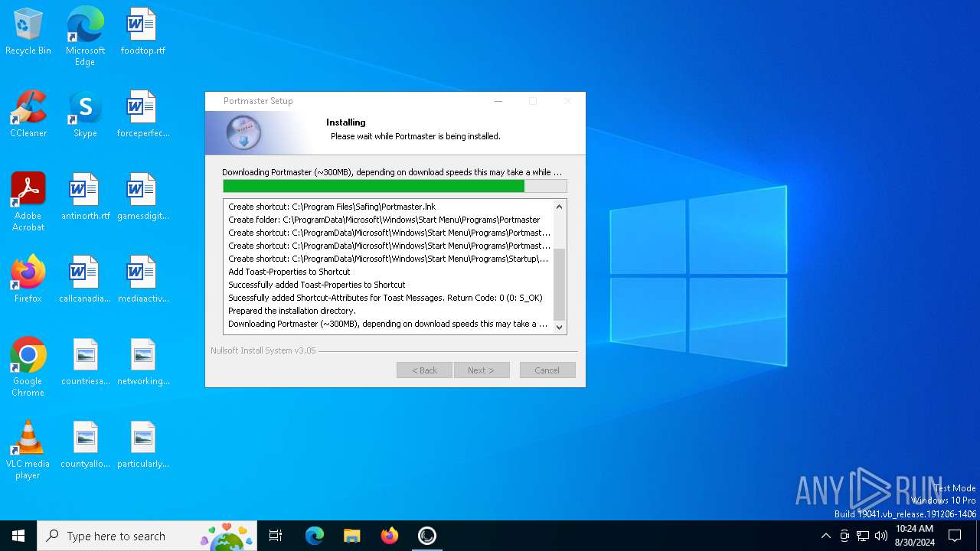Switch to Portmaster installer taskbar icon
Image resolution: width=980 pixels, height=551 pixels.
pos(427,536)
